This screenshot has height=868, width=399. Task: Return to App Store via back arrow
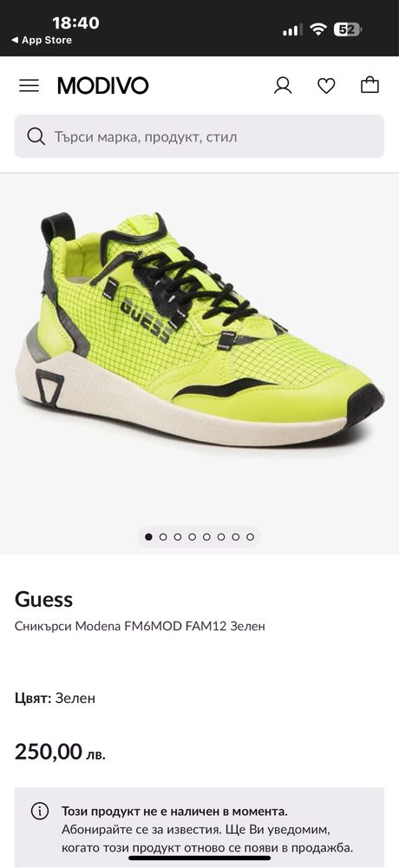[x=42, y=41]
